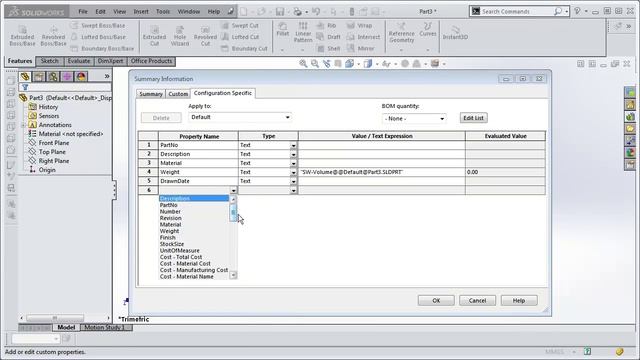Click the Boundary Boss/Base tool

coord(102,48)
